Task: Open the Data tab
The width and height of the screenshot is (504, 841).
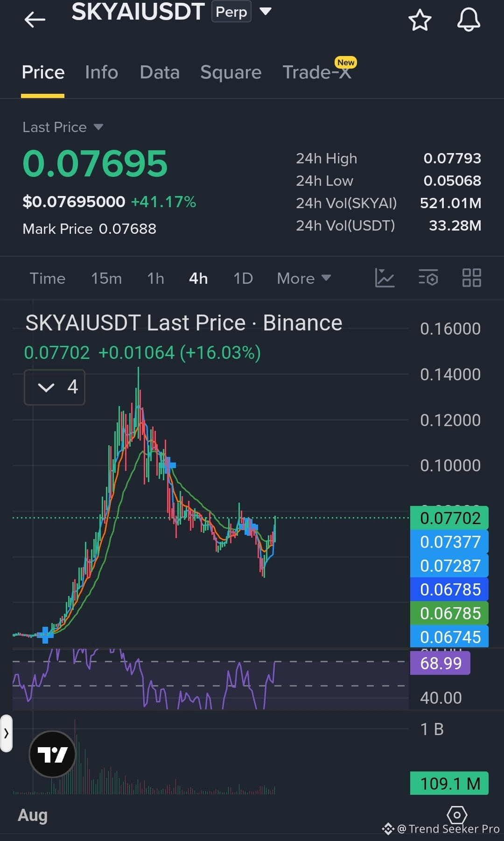Action: [160, 72]
